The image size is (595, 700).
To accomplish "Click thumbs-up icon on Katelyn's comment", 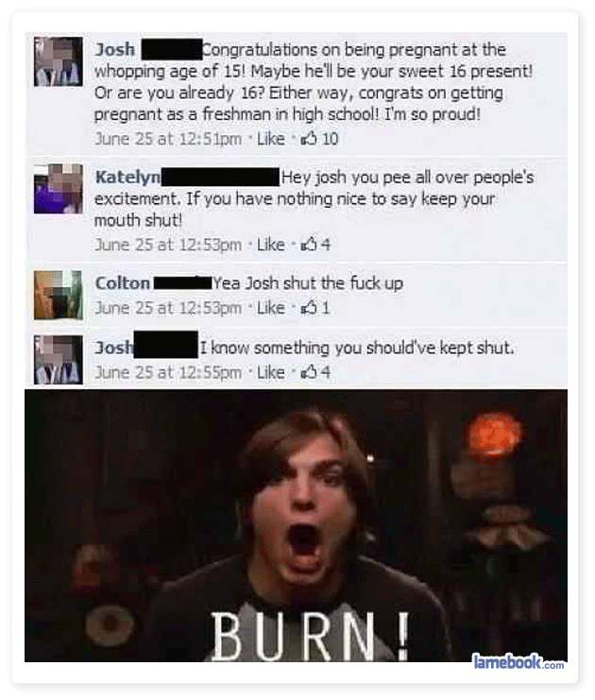I will pos(309,244).
